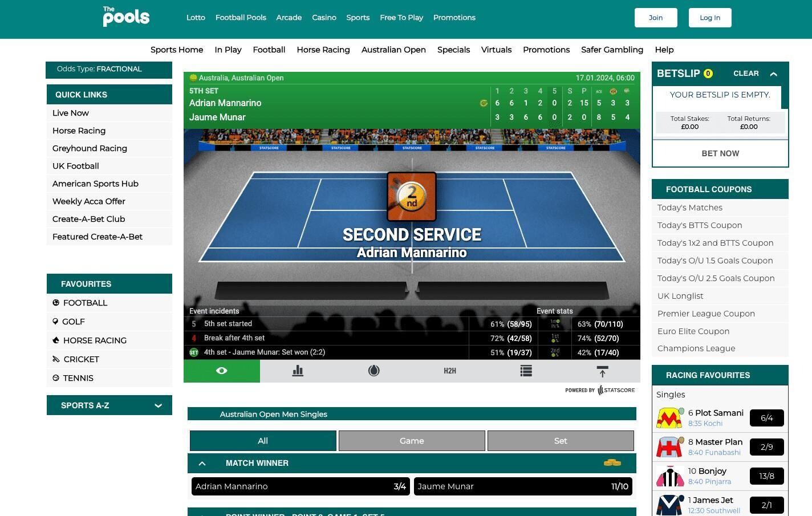Open Australian Open in sports navigation
The width and height of the screenshot is (812, 516).
[x=393, y=50]
